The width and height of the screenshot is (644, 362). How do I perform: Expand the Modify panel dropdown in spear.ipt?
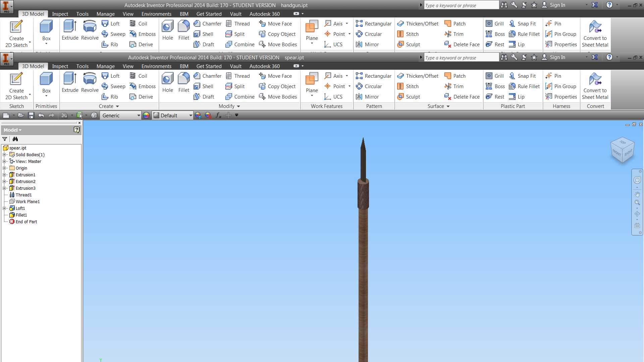pyautogui.click(x=229, y=106)
